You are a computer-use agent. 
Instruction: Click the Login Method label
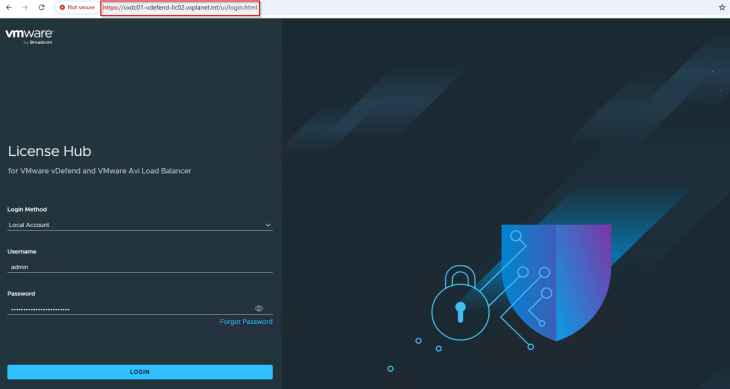pos(27,209)
